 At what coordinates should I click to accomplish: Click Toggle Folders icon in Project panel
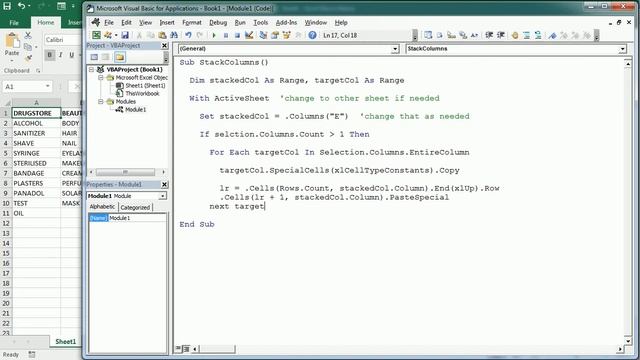120,57
